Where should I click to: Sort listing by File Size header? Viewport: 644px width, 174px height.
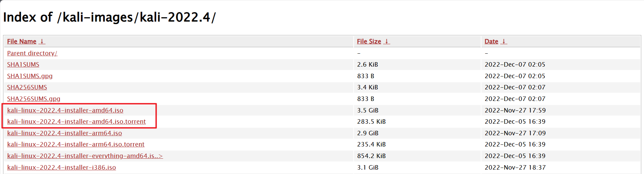pyautogui.click(x=369, y=41)
